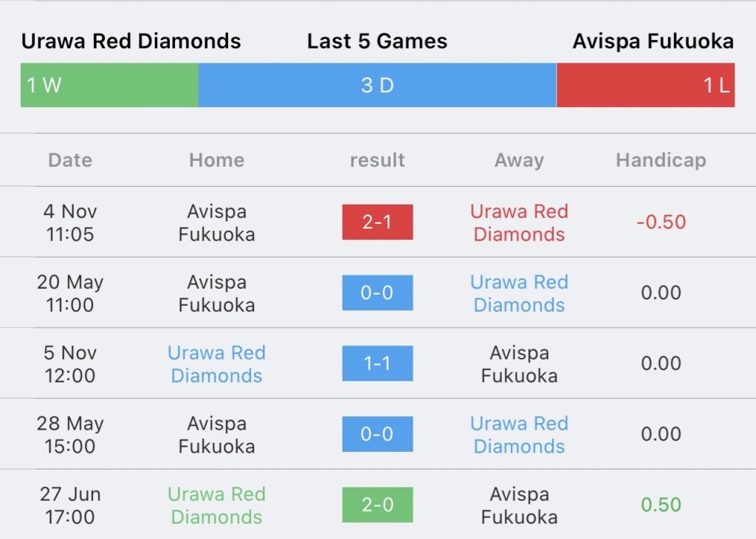Click the -0.50 handicap value

tap(661, 222)
